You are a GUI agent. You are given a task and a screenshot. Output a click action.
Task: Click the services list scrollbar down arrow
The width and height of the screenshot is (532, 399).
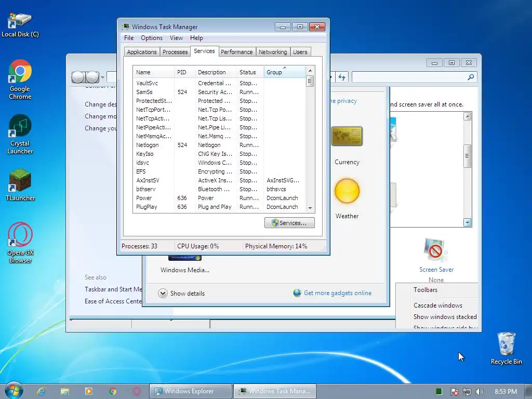(x=310, y=208)
